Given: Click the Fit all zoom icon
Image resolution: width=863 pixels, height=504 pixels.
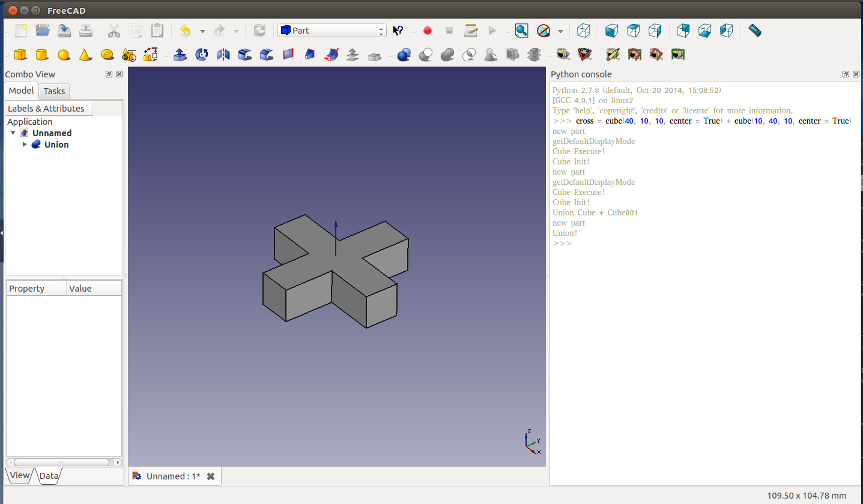Looking at the screenshot, I should 521,31.
